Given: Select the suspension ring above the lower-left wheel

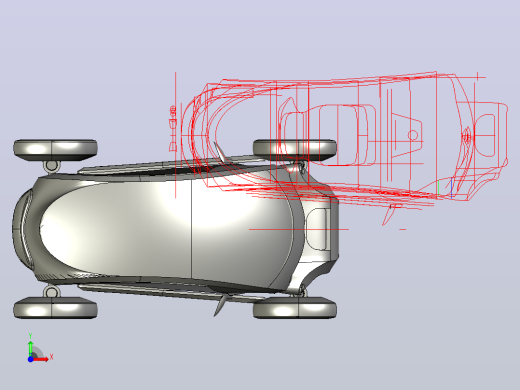Looking at the screenshot, I should pos(51,292).
